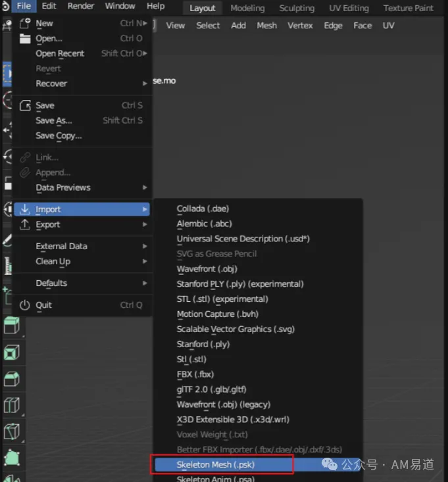
Task: Open the File menu
Action: tap(24, 6)
